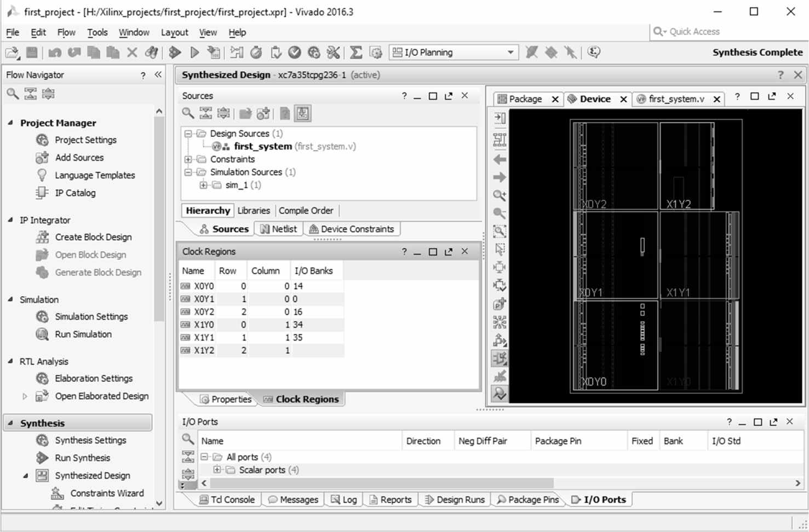Click the search icon in Sources panel
809x532 pixels.
coord(188,113)
